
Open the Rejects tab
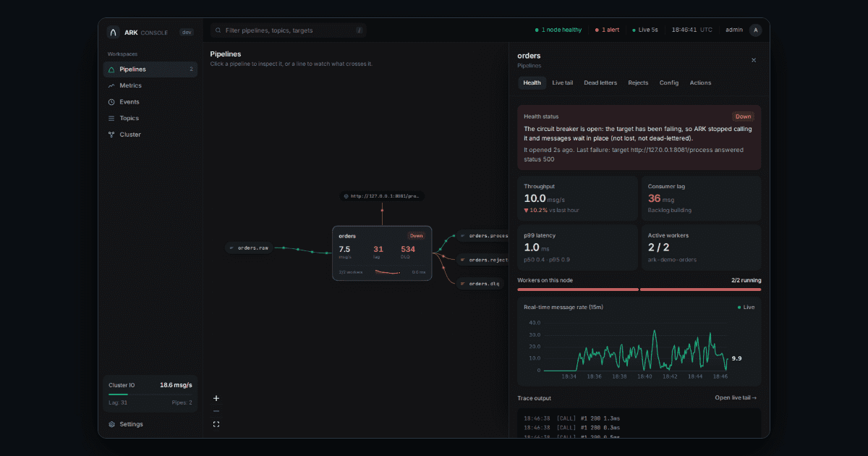tap(638, 83)
